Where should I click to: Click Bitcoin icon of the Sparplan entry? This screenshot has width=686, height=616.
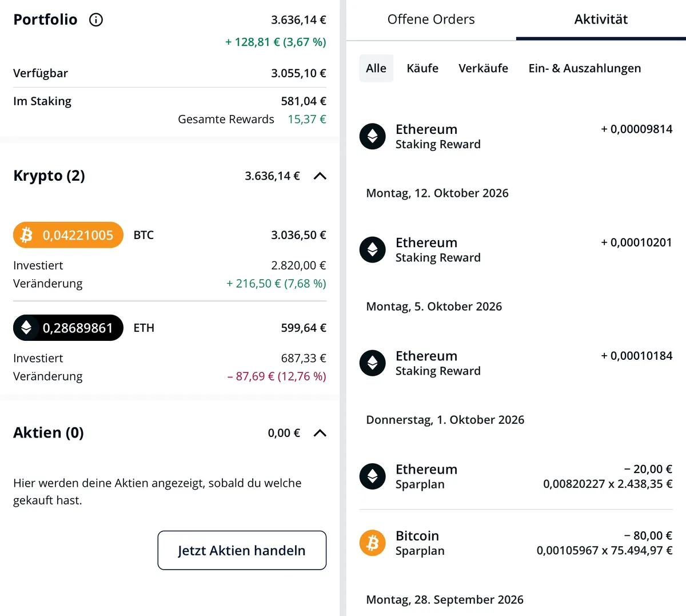tap(373, 543)
